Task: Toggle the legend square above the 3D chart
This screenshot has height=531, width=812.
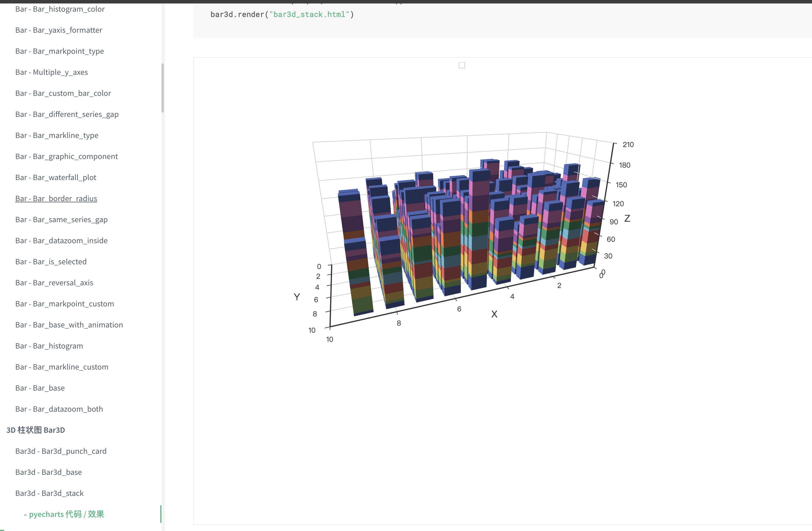Action: point(462,65)
